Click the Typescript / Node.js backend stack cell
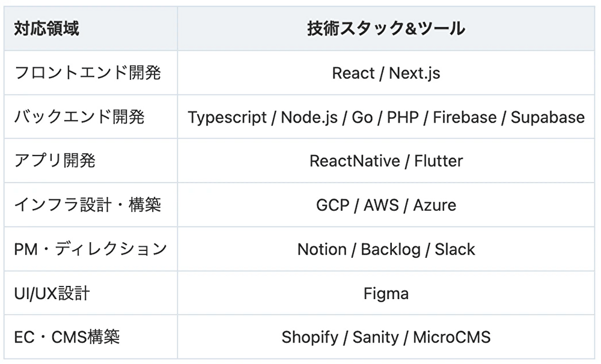 click(386, 117)
